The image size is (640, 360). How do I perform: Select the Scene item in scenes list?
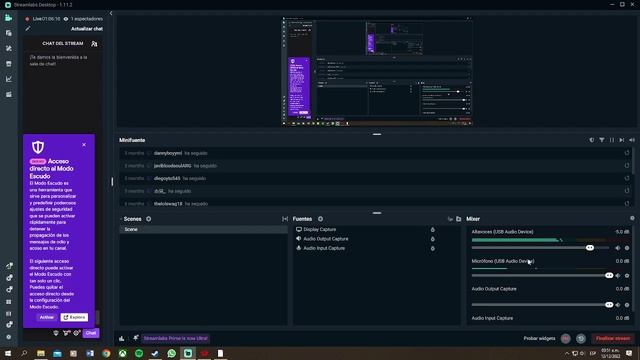[x=203, y=229]
